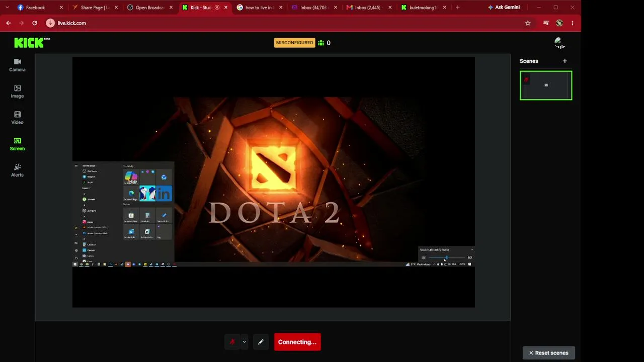Click the DOTA 2 title in preview
Image resolution: width=644 pixels, height=362 pixels.
pyautogui.click(x=275, y=213)
